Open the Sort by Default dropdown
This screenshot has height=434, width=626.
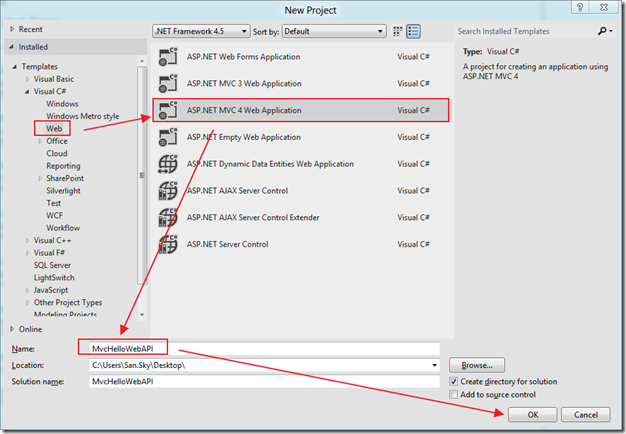click(334, 31)
